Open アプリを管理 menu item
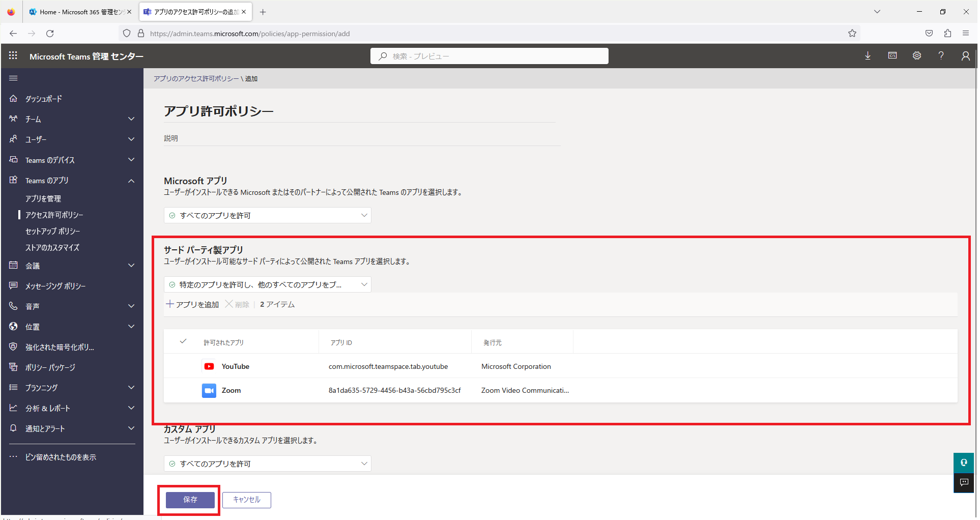 point(43,198)
